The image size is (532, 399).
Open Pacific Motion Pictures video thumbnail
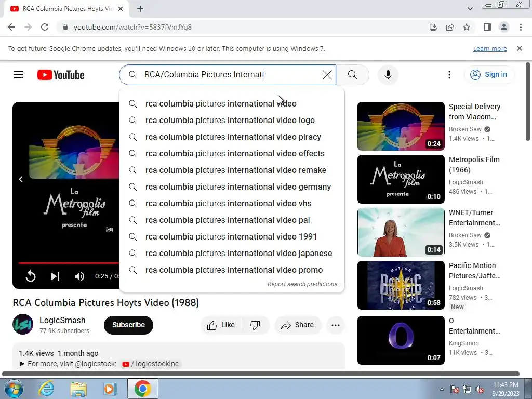tap(401, 285)
